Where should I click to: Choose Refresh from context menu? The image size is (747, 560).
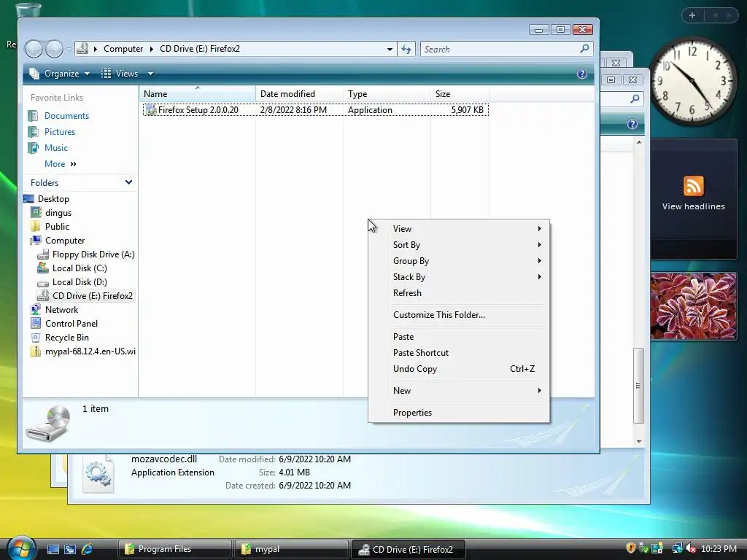click(459, 293)
